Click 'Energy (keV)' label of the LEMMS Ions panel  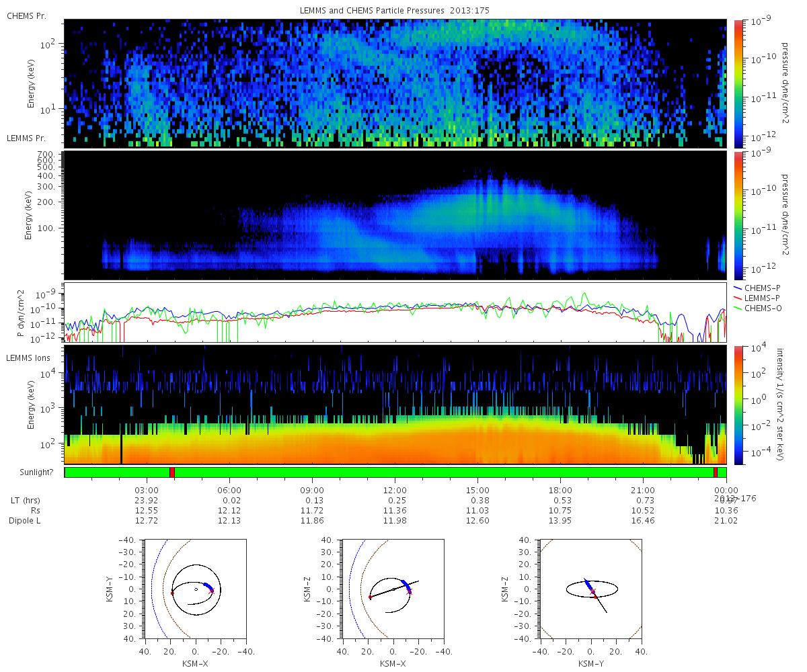[32, 405]
